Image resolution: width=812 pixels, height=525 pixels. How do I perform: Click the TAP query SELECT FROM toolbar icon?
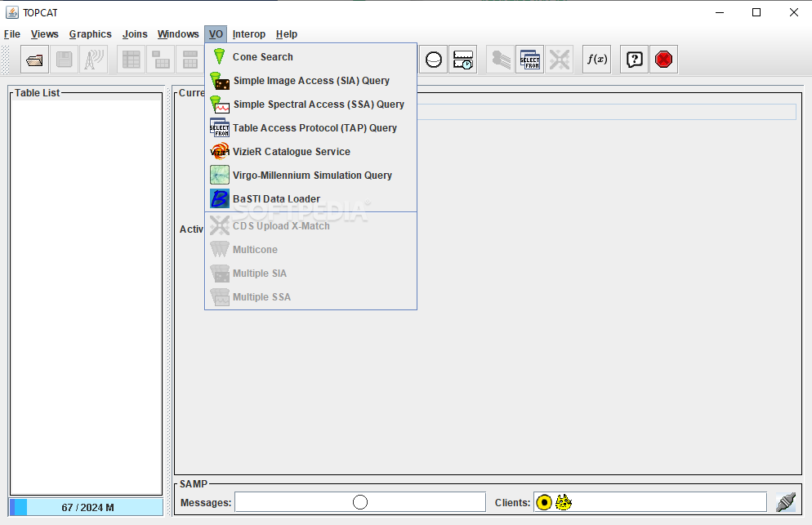click(530, 60)
